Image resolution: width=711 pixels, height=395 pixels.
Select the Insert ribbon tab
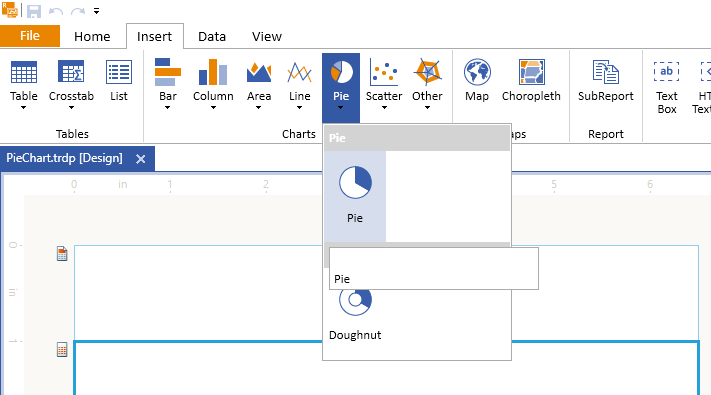(155, 36)
